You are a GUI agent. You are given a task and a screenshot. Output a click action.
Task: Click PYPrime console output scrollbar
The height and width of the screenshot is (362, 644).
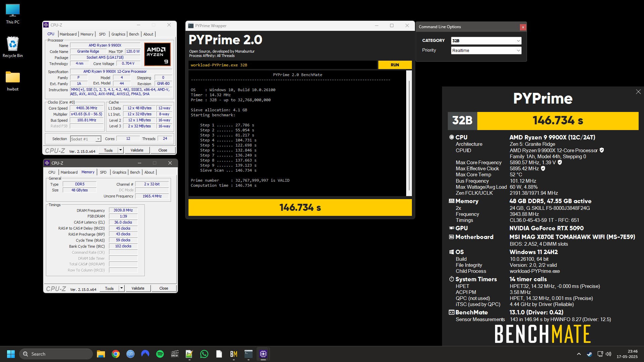[409, 133]
